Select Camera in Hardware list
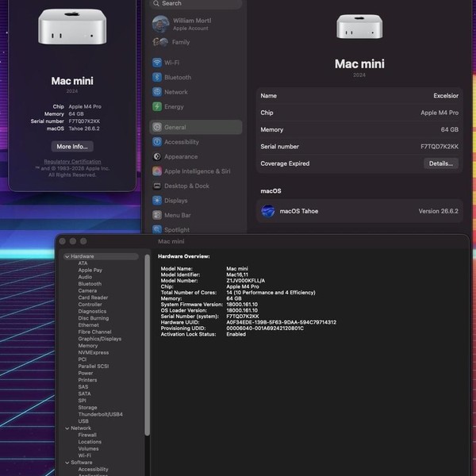 (x=87, y=291)
